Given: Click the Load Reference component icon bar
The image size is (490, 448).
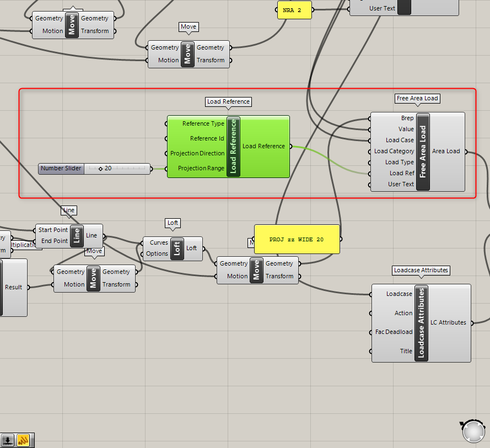Looking at the screenshot, I should click(233, 147).
